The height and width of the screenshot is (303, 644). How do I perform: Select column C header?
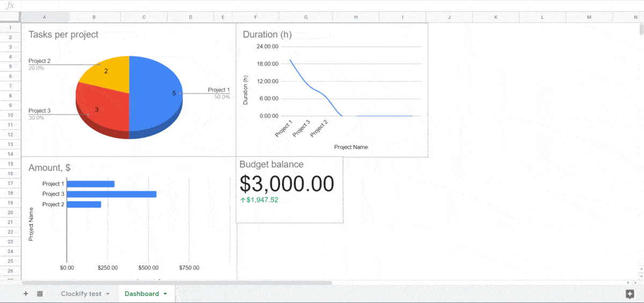pos(144,17)
